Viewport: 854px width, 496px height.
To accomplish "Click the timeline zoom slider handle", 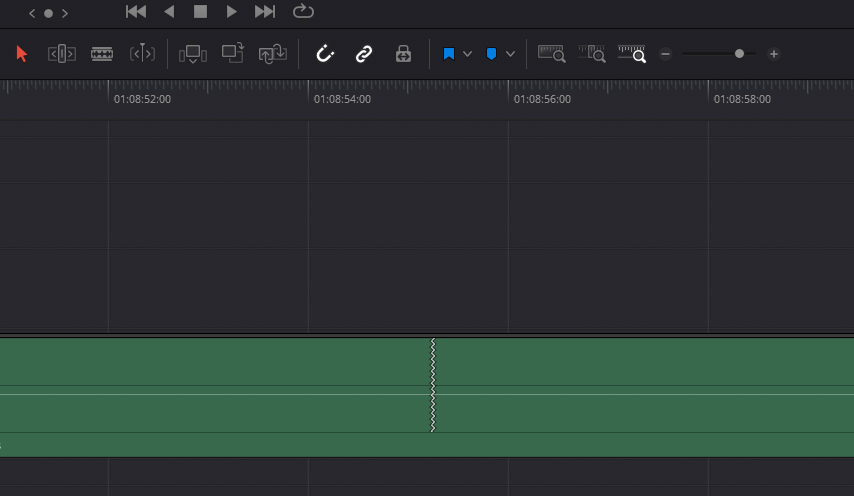I will tap(739, 54).
